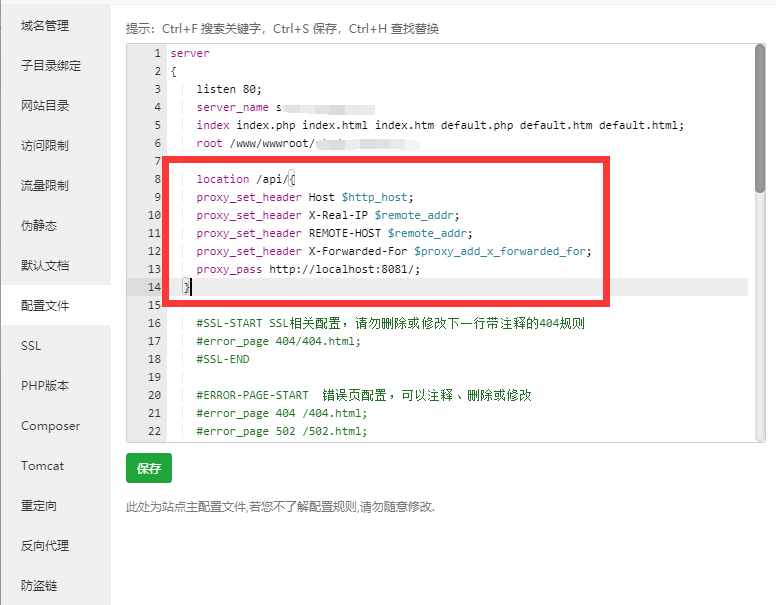Click the green 保存 button
Viewport: 776px width, 605px height.
tap(149, 468)
